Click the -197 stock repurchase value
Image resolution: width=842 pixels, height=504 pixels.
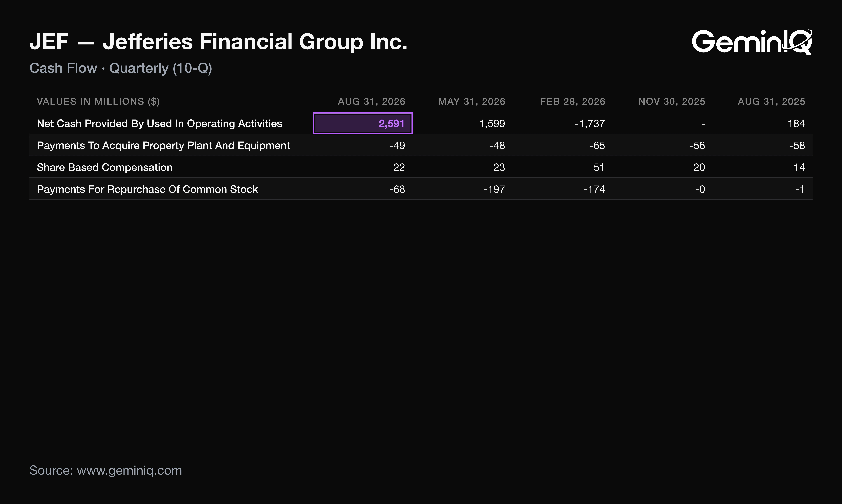point(494,189)
